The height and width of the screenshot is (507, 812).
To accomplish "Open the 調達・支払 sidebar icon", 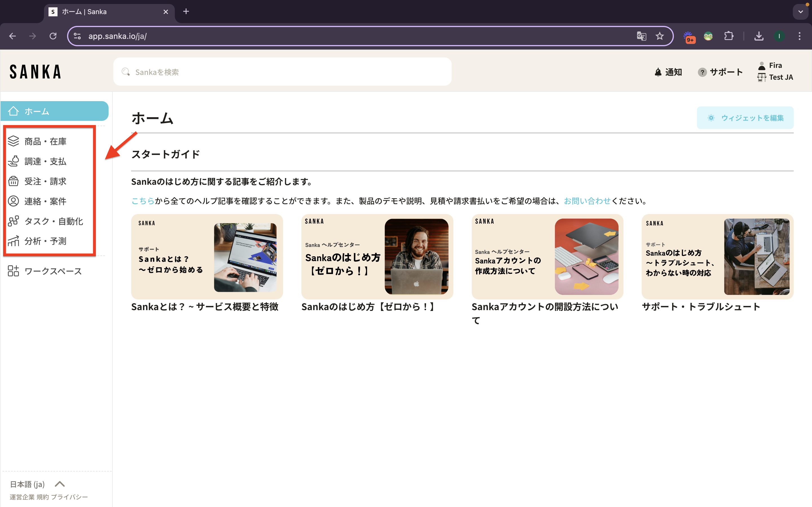I will tap(14, 161).
